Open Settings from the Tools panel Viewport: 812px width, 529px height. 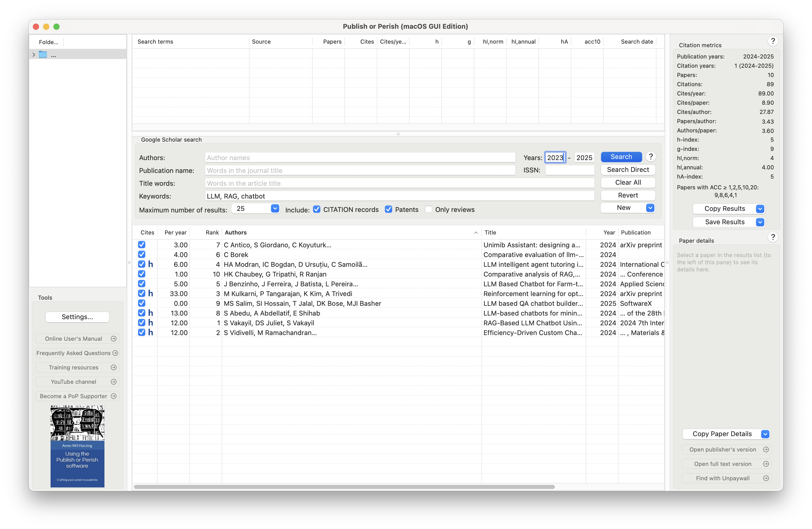pos(77,317)
